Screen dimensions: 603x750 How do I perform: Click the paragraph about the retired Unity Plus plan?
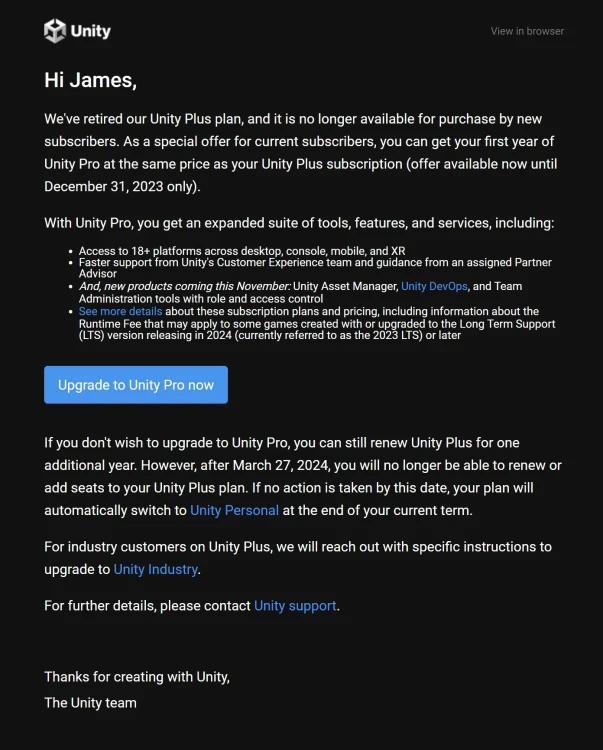pos(301,153)
